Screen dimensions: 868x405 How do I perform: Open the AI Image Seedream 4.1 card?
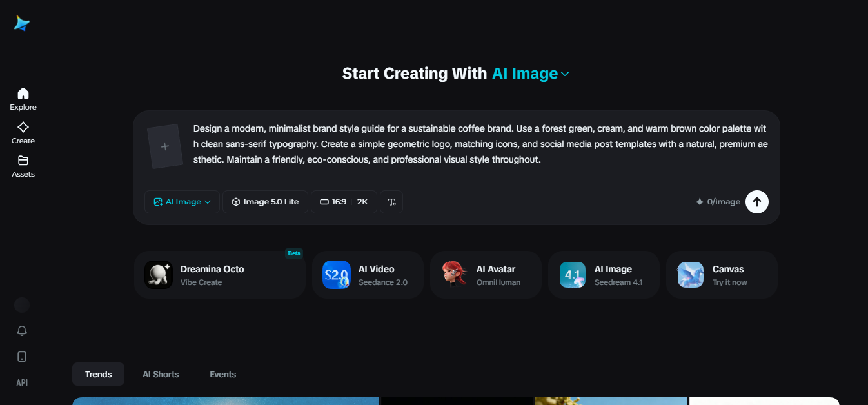click(604, 275)
